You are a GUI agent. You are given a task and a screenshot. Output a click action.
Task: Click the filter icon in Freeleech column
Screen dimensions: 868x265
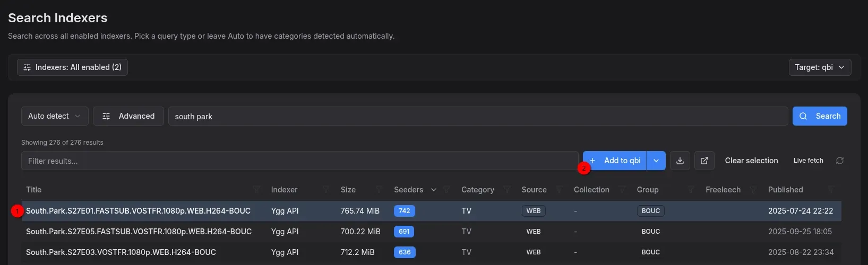coord(753,190)
